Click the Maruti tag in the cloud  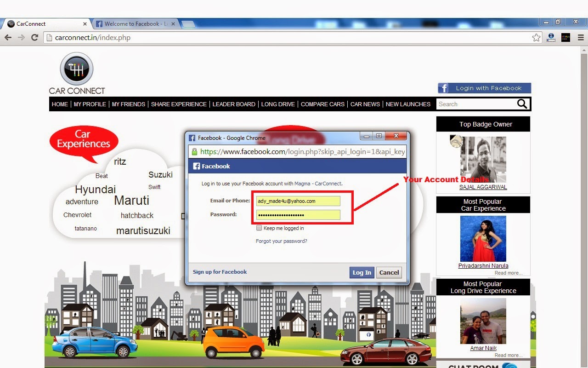(x=132, y=201)
